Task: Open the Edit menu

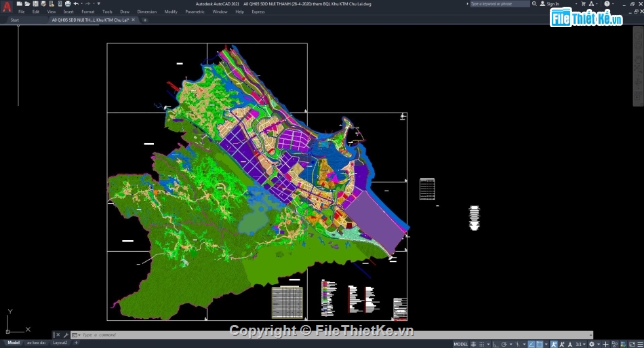Action: [36, 12]
